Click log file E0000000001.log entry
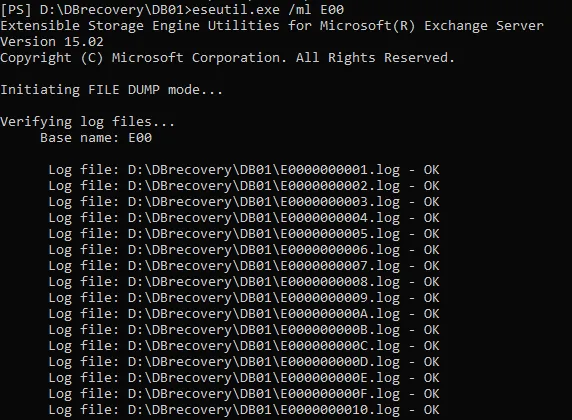This screenshot has width=572, height=420. [x=244, y=170]
